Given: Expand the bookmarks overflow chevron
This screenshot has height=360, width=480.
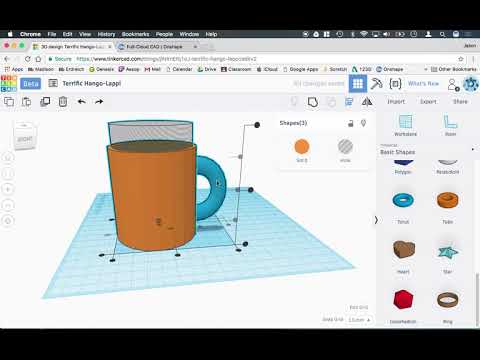Looking at the screenshot, I should pyautogui.click(x=426, y=69).
